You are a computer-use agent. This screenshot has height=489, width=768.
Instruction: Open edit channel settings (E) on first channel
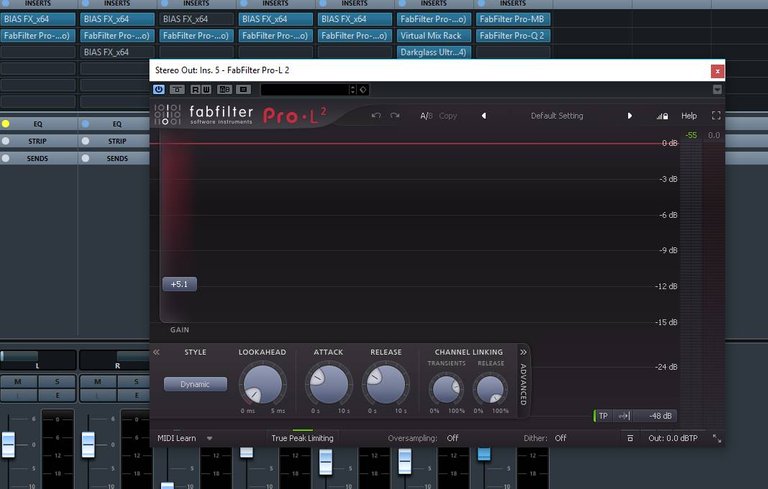[x=57, y=395]
